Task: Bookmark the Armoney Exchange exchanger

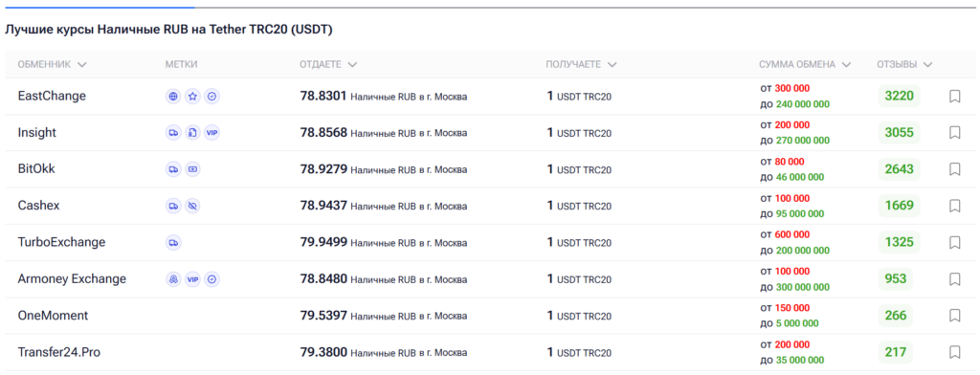Action: click(x=954, y=279)
